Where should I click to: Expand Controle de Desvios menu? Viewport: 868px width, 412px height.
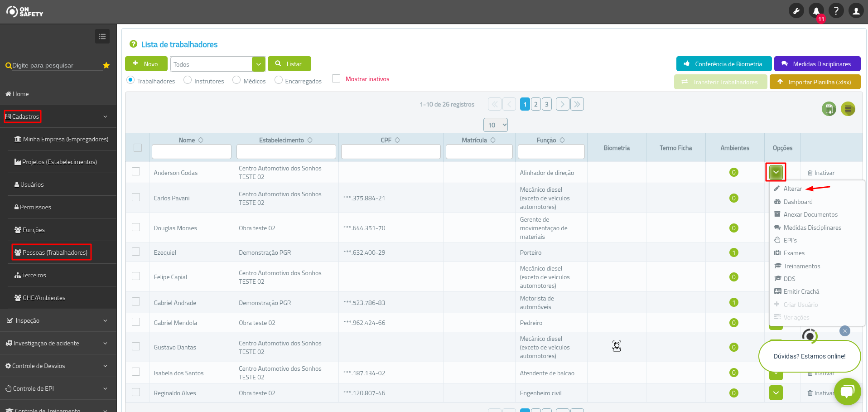tap(58, 366)
